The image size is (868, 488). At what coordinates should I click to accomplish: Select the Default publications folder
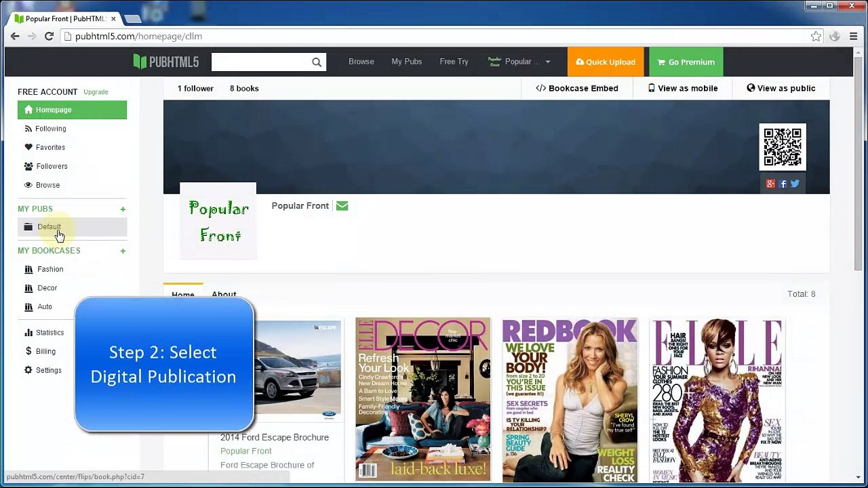72,227
